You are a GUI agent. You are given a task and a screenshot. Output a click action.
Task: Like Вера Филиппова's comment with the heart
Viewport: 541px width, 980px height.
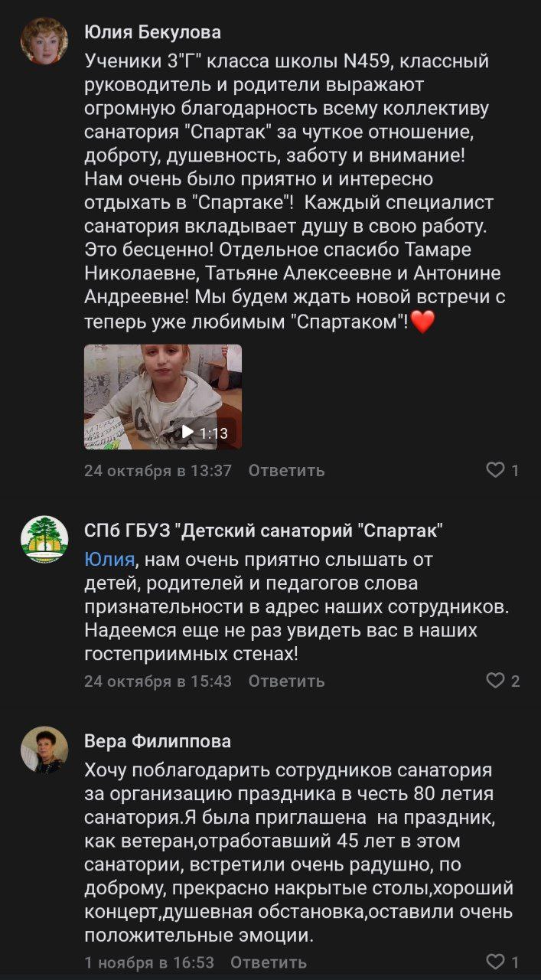point(496,962)
